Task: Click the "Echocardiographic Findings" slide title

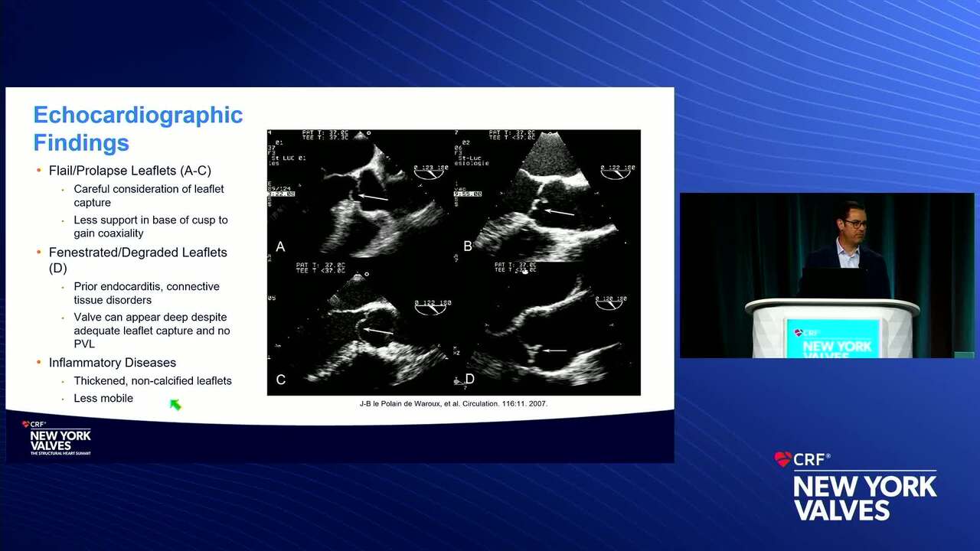Action: pyautogui.click(x=138, y=129)
